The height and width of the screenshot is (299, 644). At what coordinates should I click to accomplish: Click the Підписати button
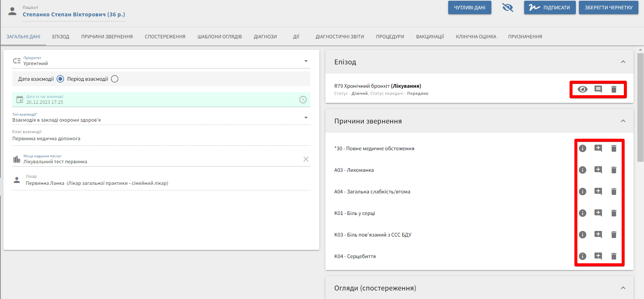point(549,7)
